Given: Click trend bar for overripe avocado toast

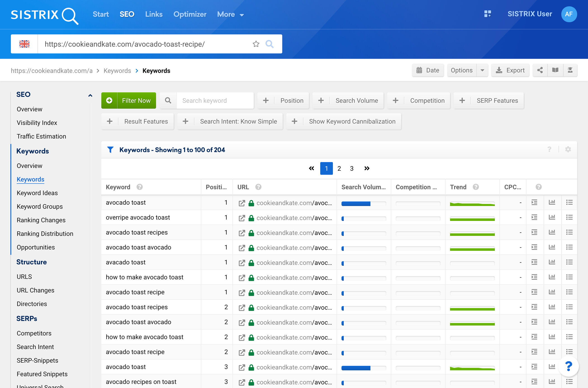Looking at the screenshot, I should [472, 219].
